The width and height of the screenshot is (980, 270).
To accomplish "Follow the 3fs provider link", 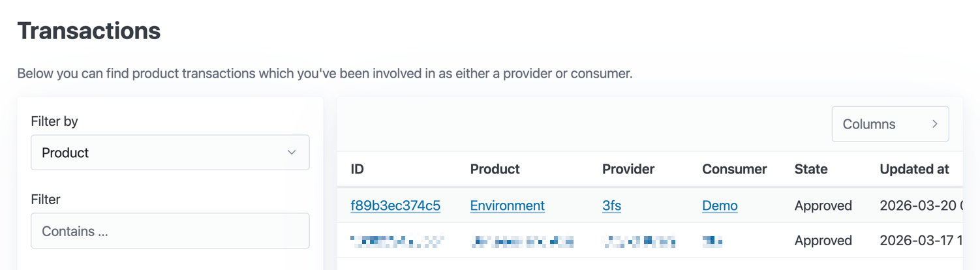I will click(611, 205).
